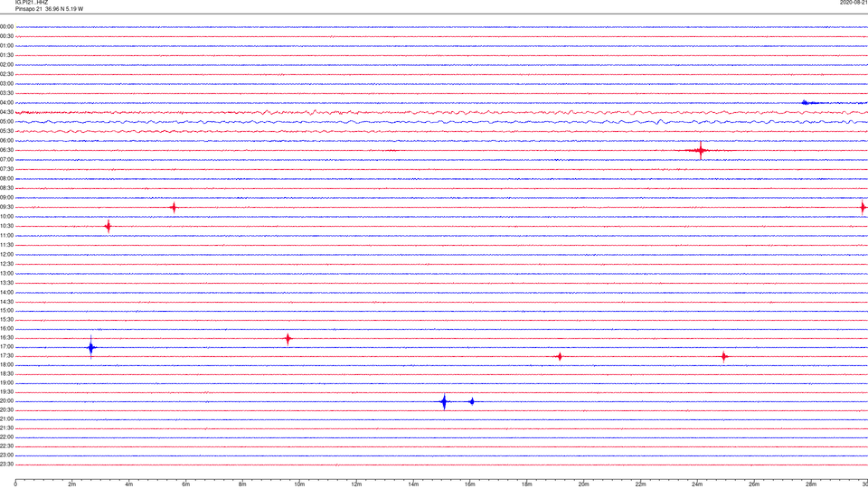Click the 26m axis tick label

(x=753, y=484)
